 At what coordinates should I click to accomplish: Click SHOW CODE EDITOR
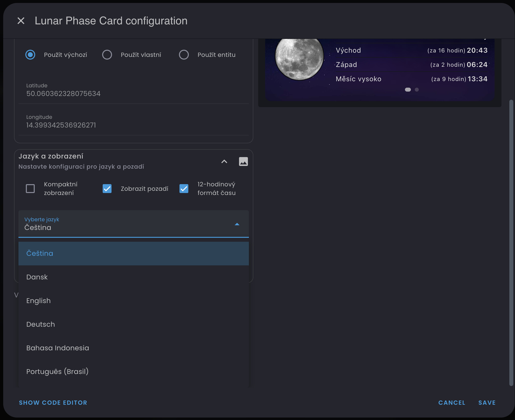tap(53, 403)
